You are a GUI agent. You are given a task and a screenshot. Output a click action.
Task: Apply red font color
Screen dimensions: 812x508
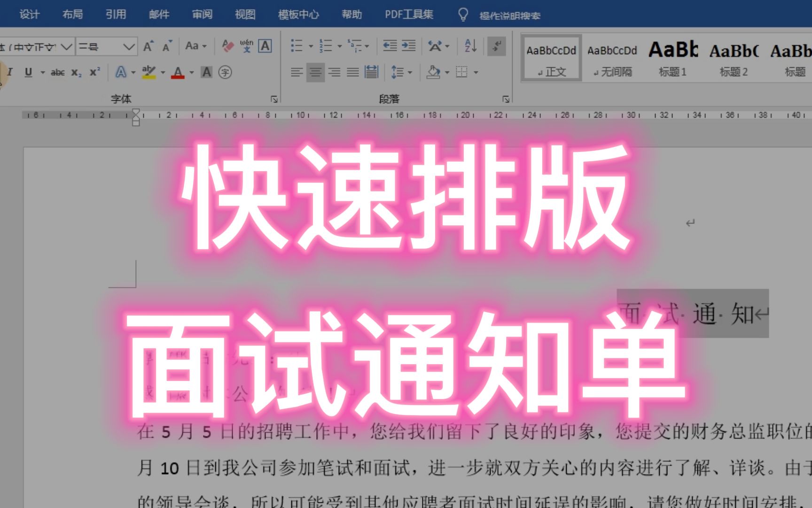coord(178,72)
